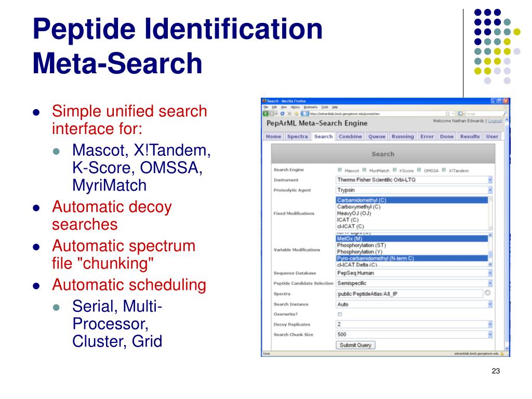Switch to the Combine tab

click(350, 137)
